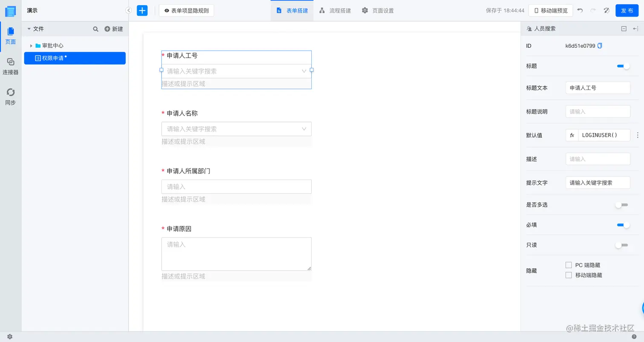Collapse the property panel with the minus-box icon
This screenshot has height=342, width=644.
coord(624,29)
